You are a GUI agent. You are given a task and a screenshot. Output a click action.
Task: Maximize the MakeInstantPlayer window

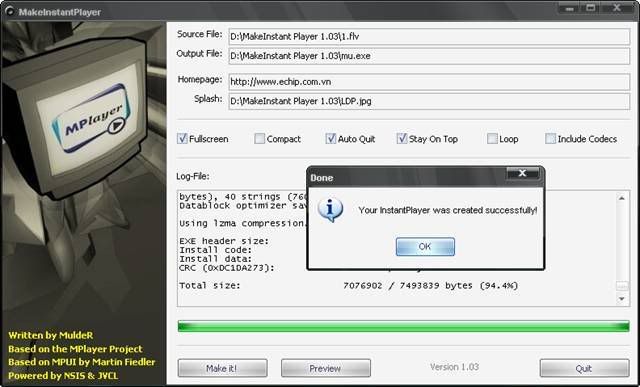point(591,8)
